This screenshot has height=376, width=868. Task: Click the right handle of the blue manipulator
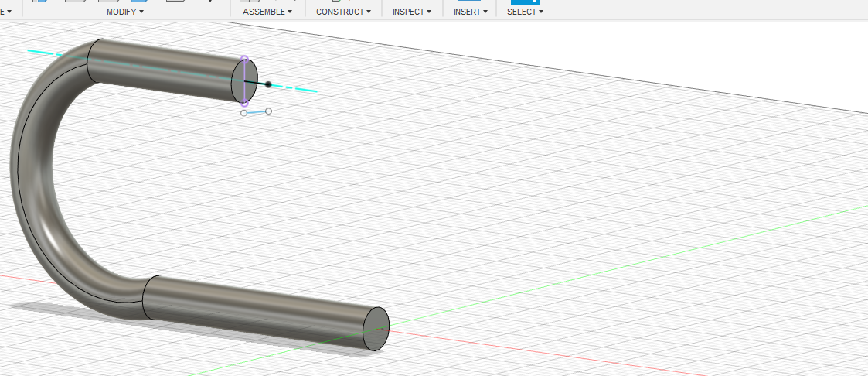click(268, 111)
